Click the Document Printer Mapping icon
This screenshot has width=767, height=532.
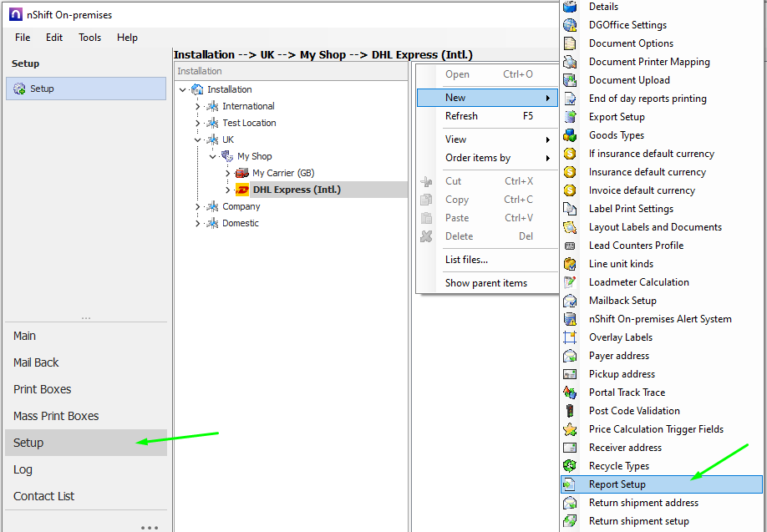(x=570, y=62)
